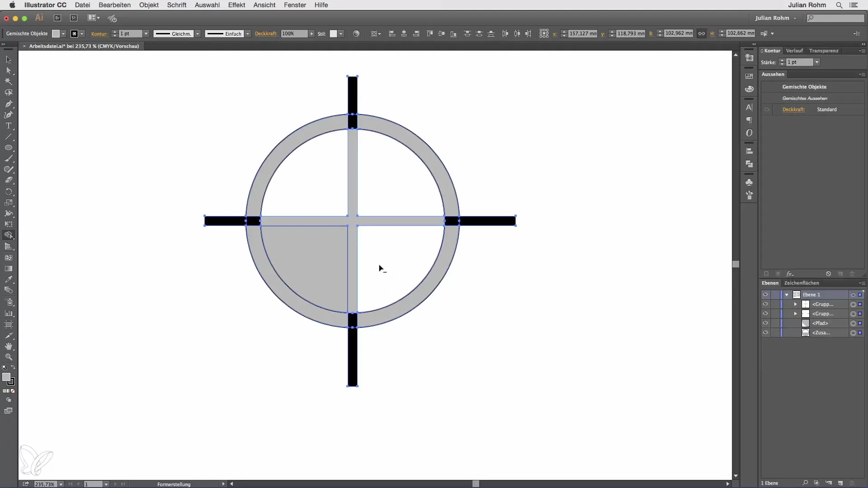
Task: Open the zoom level dropdown at bottom
Action: (61, 484)
